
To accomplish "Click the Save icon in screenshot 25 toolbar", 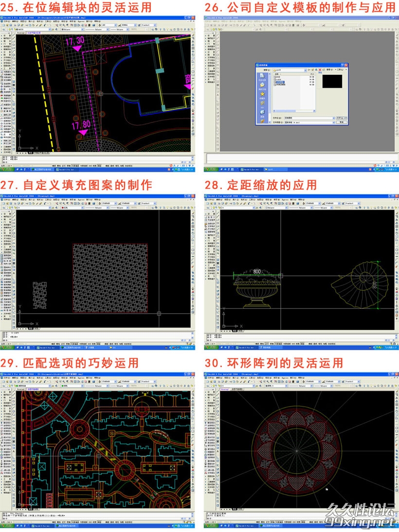I will (x=11, y=25).
